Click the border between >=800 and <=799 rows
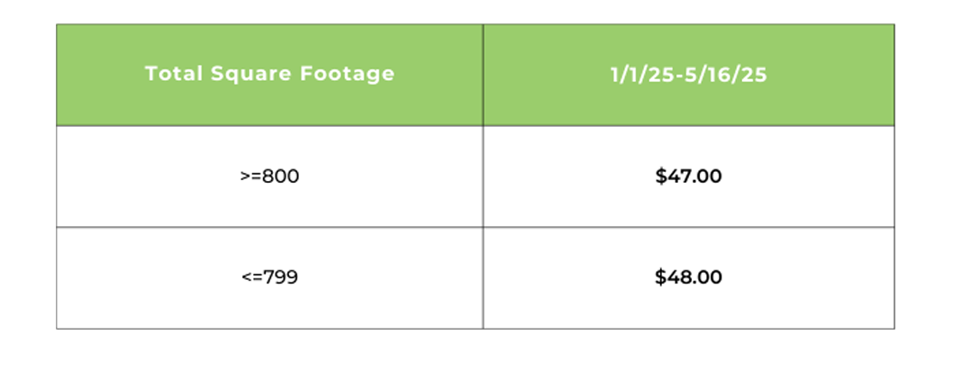This screenshot has width=980, height=389. (269, 227)
